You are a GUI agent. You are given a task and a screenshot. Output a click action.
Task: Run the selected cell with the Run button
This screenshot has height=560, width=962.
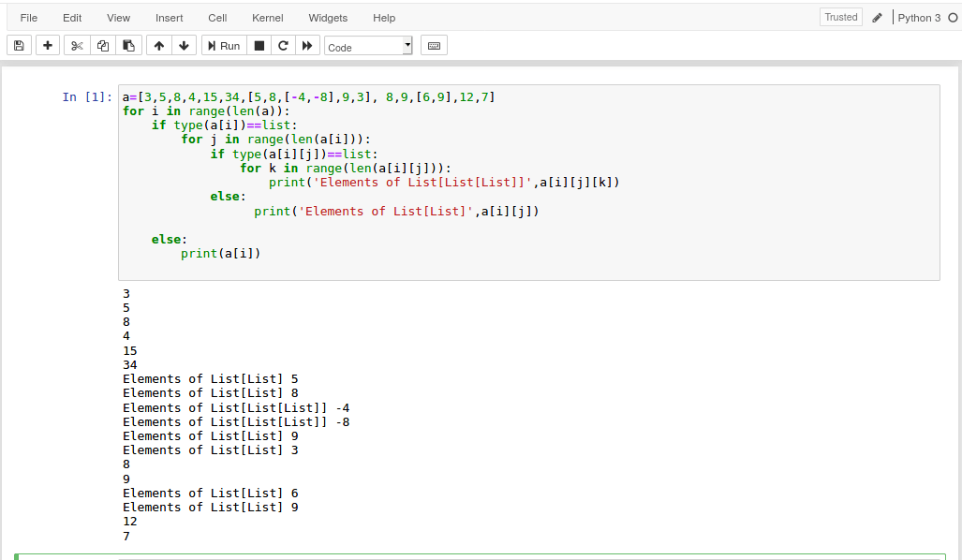point(223,44)
